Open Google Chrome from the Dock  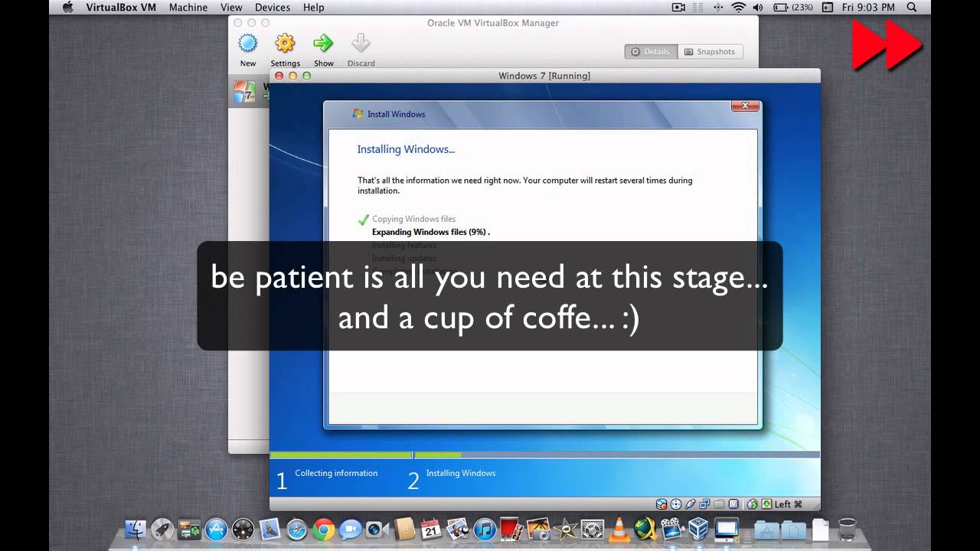[x=323, y=529]
